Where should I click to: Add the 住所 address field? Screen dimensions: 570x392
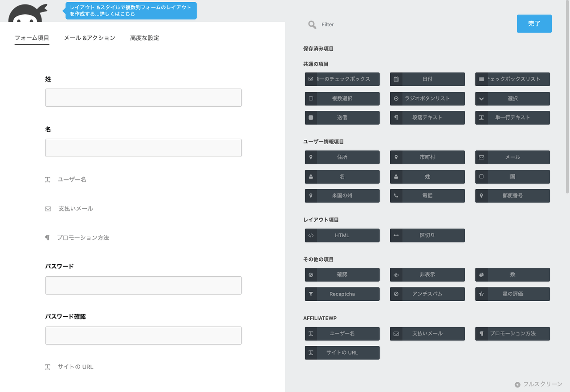point(342,157)
